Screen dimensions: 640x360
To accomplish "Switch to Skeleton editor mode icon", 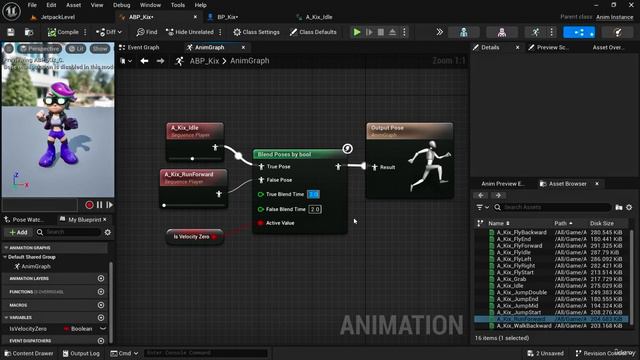I will pyautogui.click(x=464, y=32).
